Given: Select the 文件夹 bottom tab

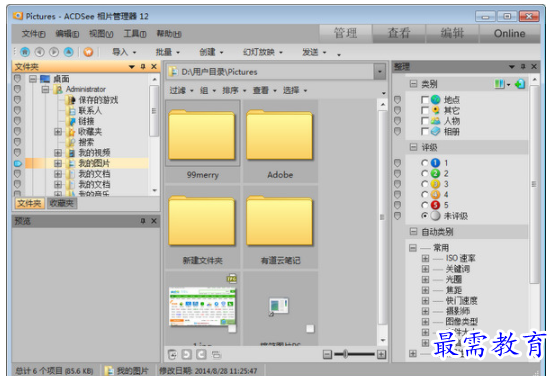Looking at the screenshot, I should point(30,203).
